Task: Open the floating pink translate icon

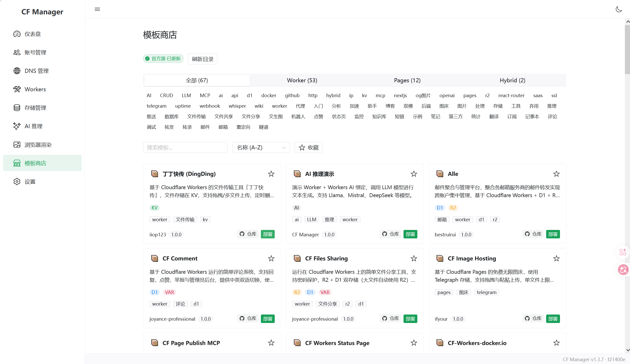Action: [x=623, y=270]
